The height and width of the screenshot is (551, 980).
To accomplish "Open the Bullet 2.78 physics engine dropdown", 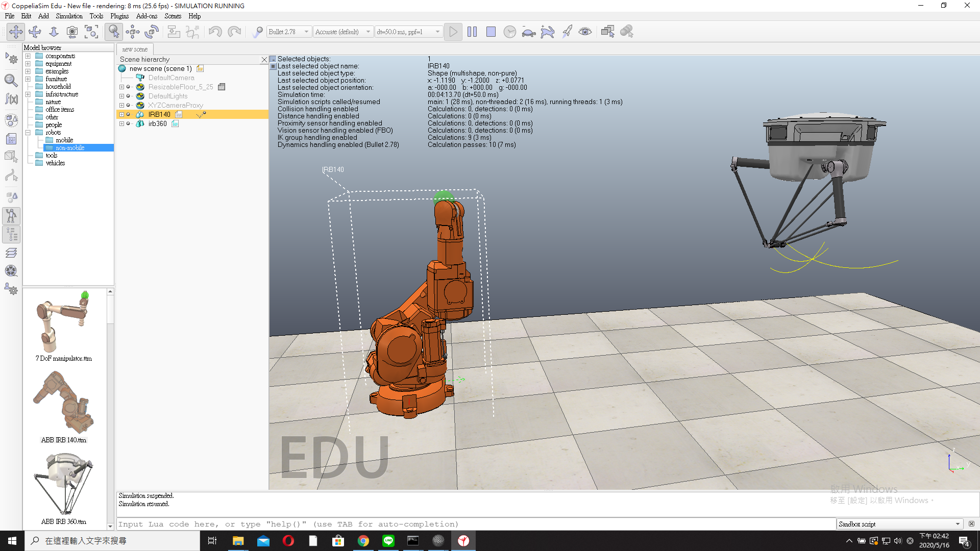I will point(289,32).
